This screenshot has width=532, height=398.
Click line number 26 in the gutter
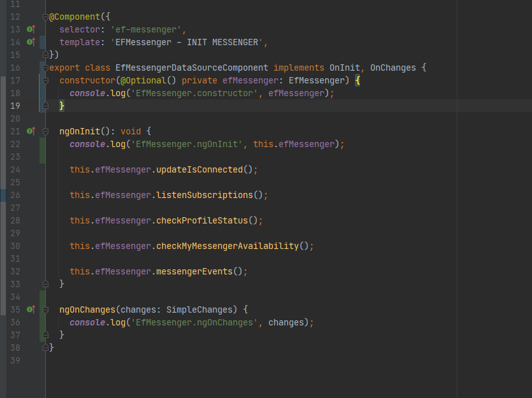pos(15,195)
